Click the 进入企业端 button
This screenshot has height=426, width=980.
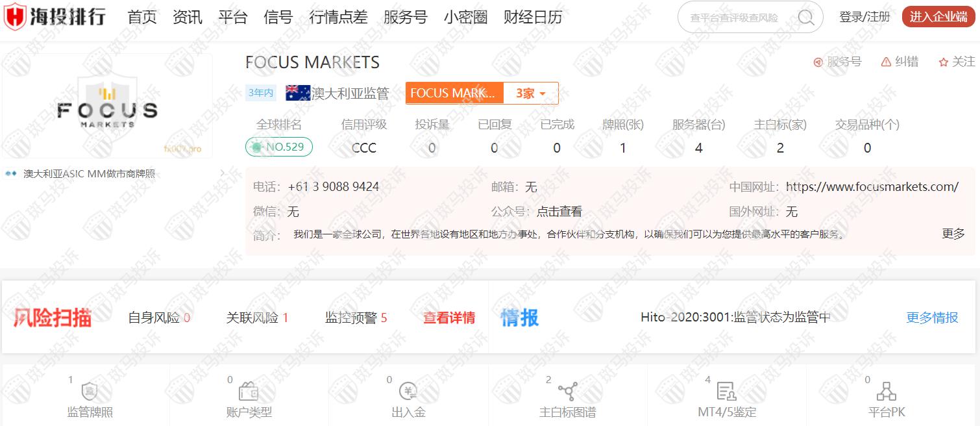pyautogui.click(x=938, y=17)
